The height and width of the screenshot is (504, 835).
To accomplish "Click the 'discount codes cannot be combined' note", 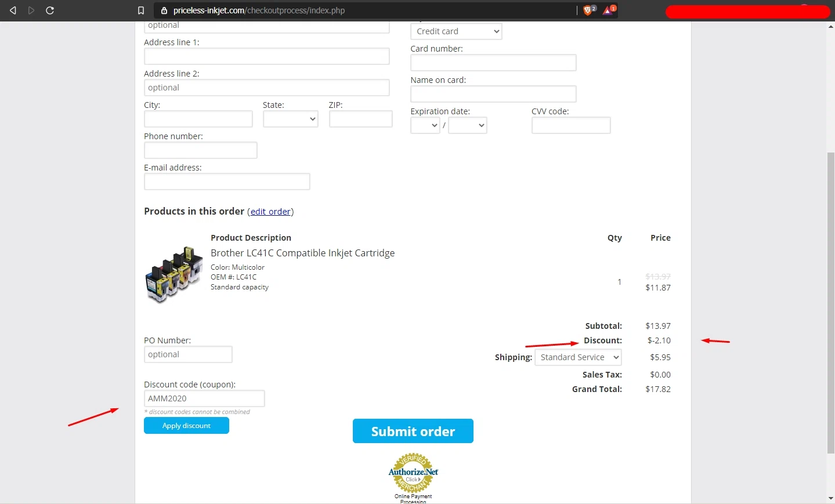I will (x=197, y=412).
